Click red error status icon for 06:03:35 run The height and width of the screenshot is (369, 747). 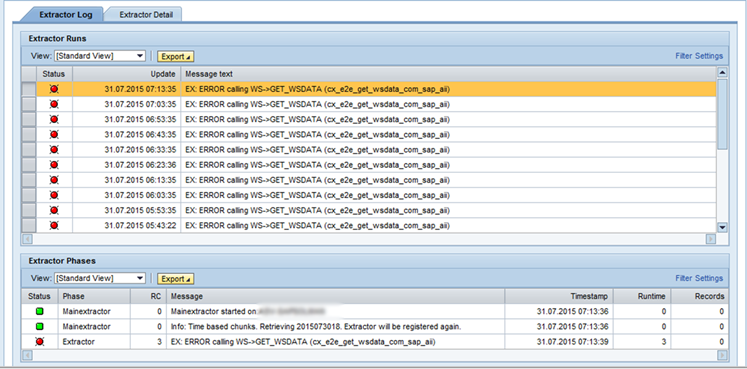pyautogui.click(x=54, y=195)
